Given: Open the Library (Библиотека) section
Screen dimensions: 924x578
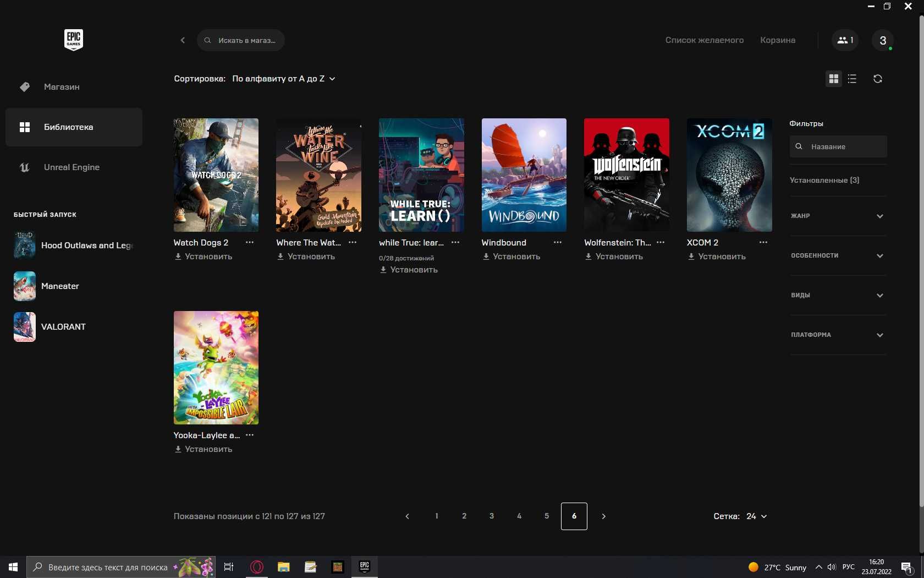Looking at the screenshot, I should [74, 127].
